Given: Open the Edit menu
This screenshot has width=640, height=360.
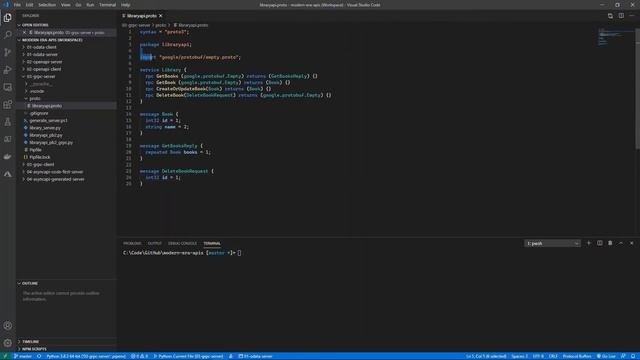Looking at the screenshot, I should (29, 5).
